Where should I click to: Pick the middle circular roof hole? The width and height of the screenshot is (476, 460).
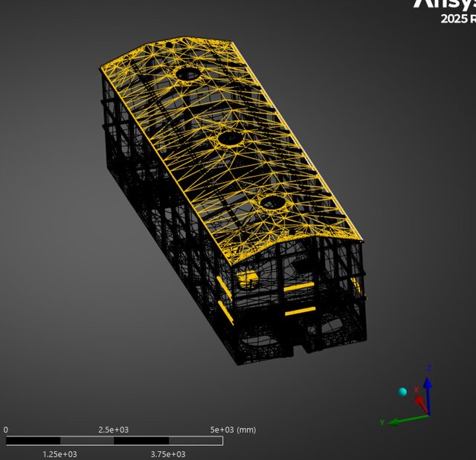click(x=229, y=138)
